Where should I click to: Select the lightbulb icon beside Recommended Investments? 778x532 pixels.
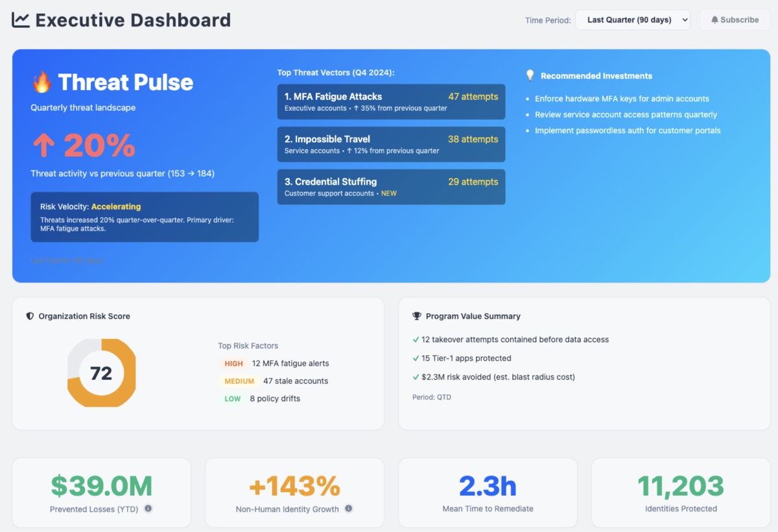pos(530,75)
